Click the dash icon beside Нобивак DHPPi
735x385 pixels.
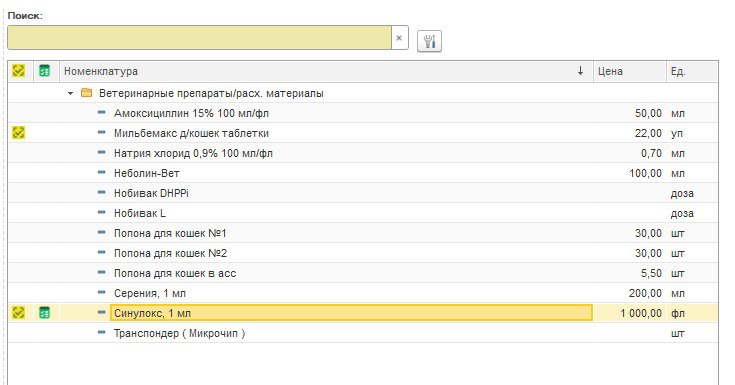[x=102, y=193]
